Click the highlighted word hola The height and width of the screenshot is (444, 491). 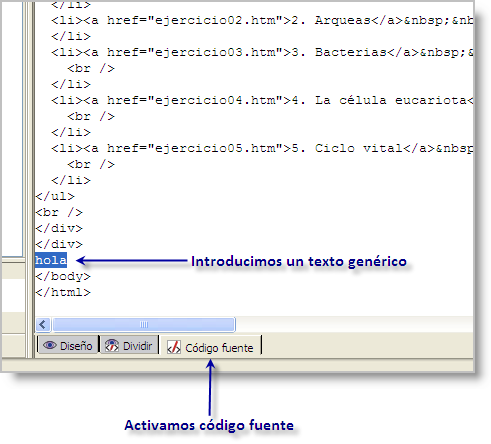(51, 260)
